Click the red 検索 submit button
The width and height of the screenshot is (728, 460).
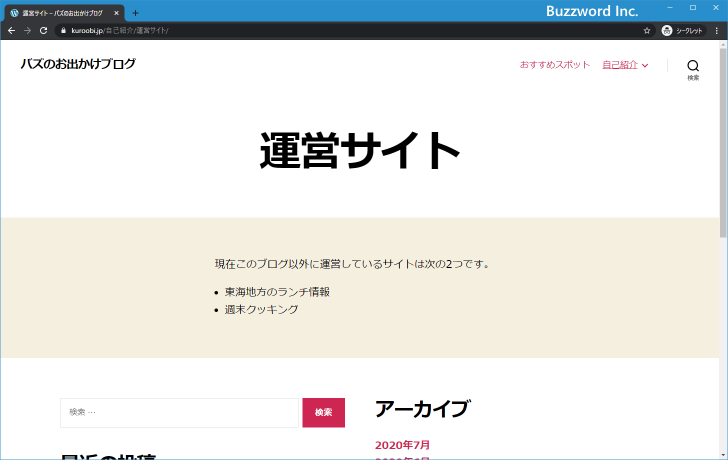coord(324,413)
